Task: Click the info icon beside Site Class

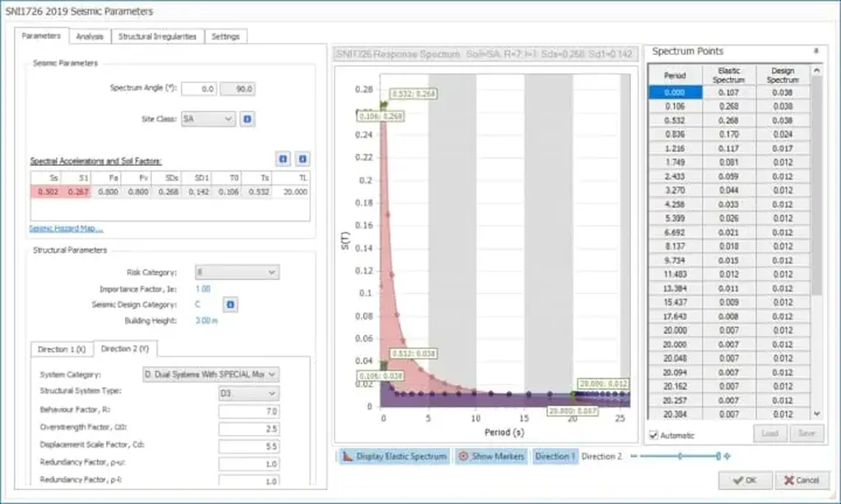Action: 248,119
